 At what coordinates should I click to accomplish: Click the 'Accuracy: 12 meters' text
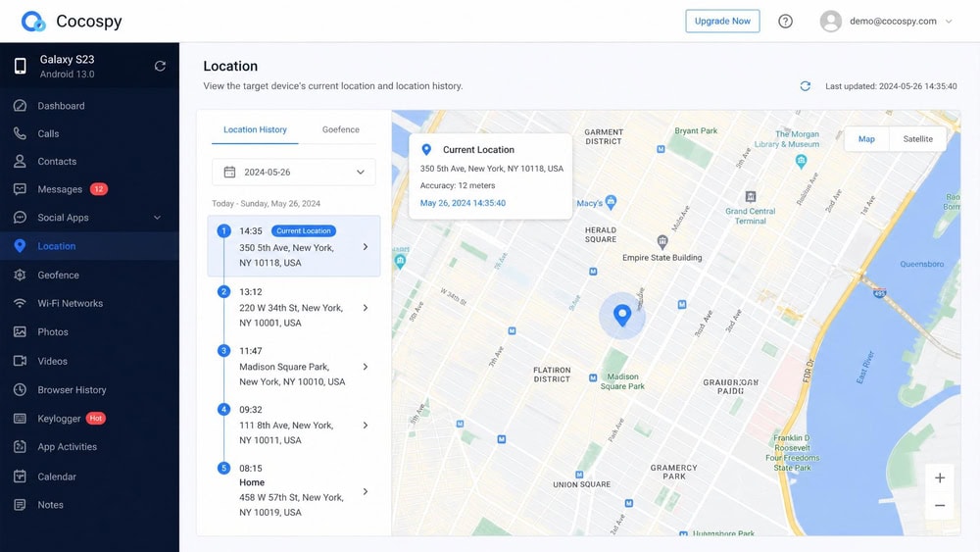[x=458, y=185]
